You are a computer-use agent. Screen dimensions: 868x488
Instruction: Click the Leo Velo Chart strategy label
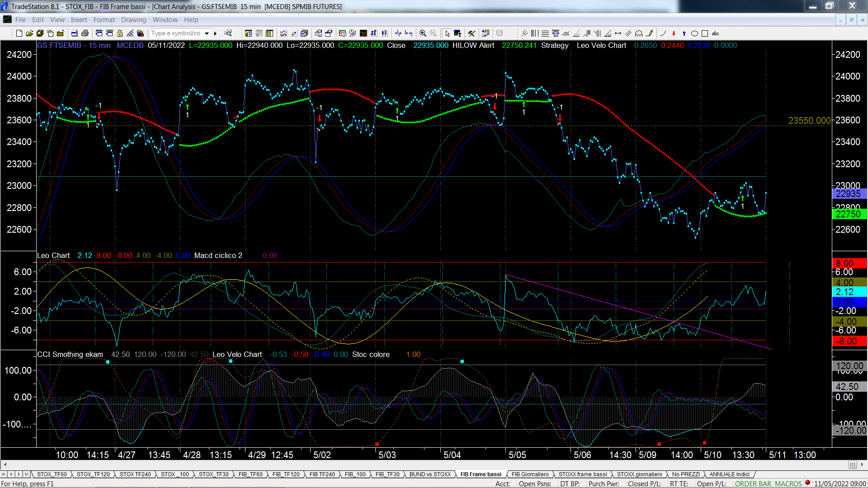601,46
